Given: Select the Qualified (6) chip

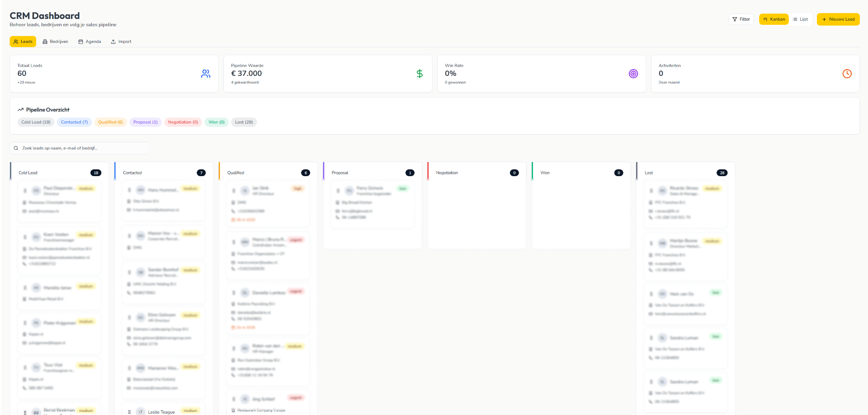Looking at the screenshot, I should click(x=110, y=122).
